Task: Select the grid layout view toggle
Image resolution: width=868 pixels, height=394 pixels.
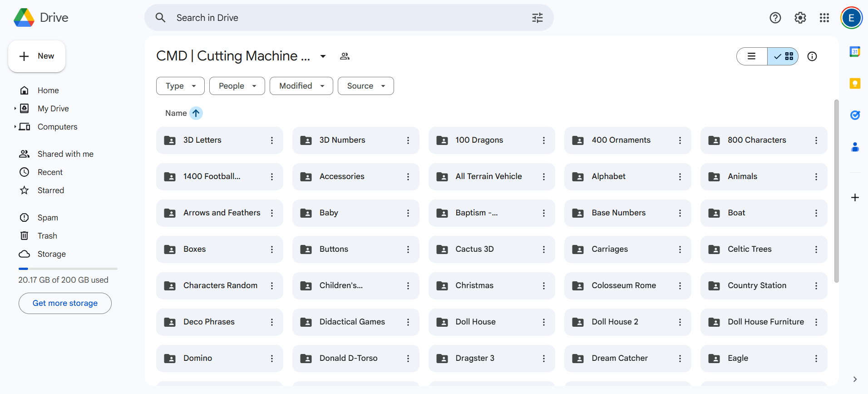Action: tap(783, 56)
